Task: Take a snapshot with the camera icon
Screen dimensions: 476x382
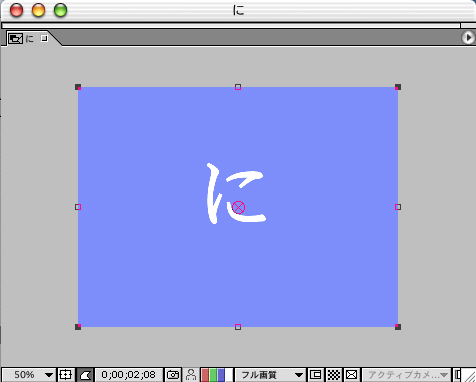Action: pyautogui.click(x=173, y=375)
